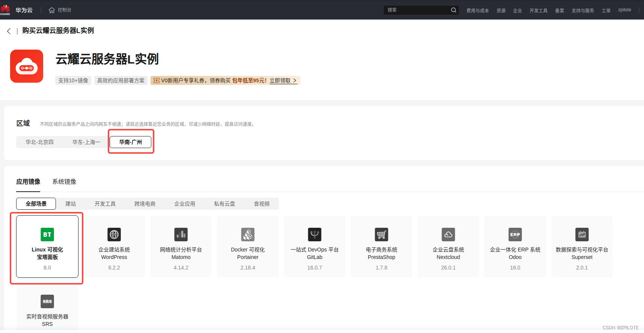Select the Odoo ERP icon
The image size is (644, 333).
(x=515, y=235)
